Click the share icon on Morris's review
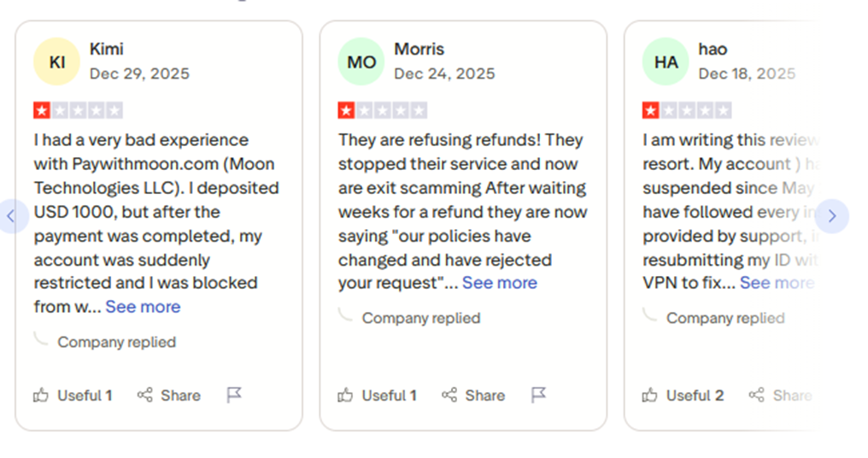The image size is (868, 458). [x=449, y=395]
